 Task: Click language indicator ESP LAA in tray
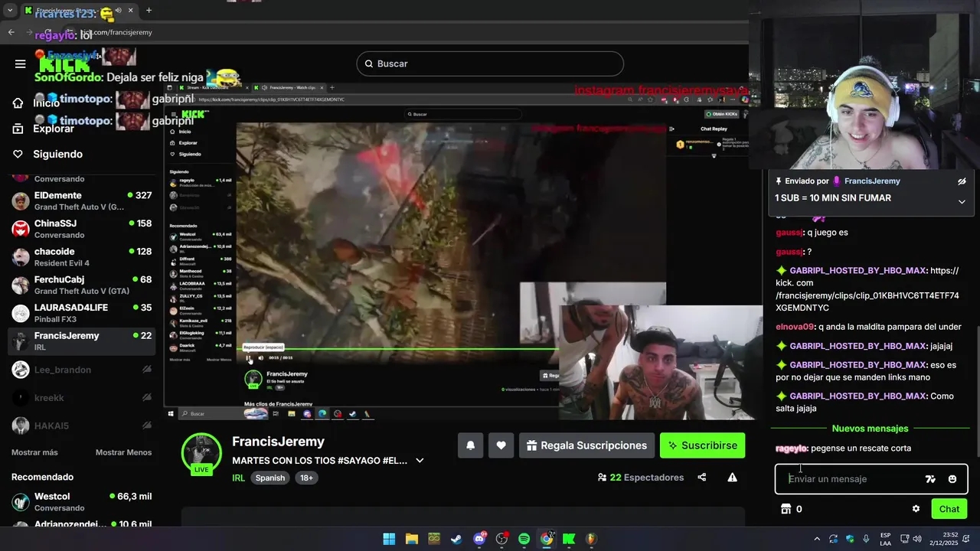pyautogui.click(x=885, y=539)
